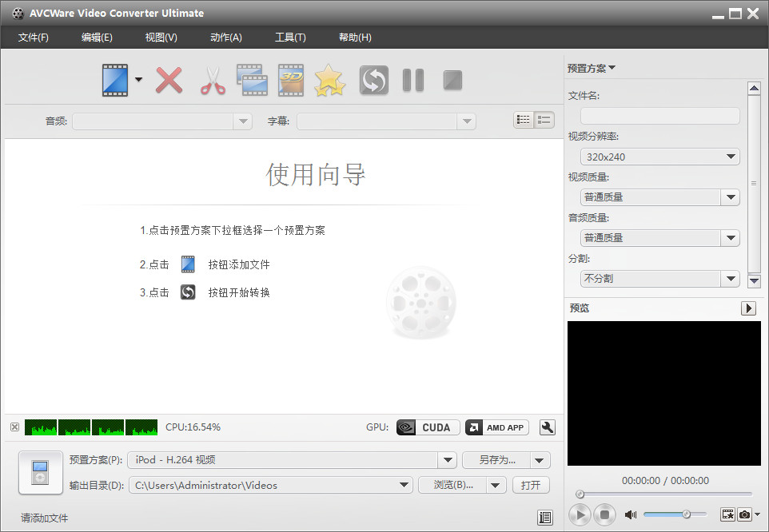This screenshot has height=532, width=769.
Task: Click the 3D conversion icon
Action: 291,80
